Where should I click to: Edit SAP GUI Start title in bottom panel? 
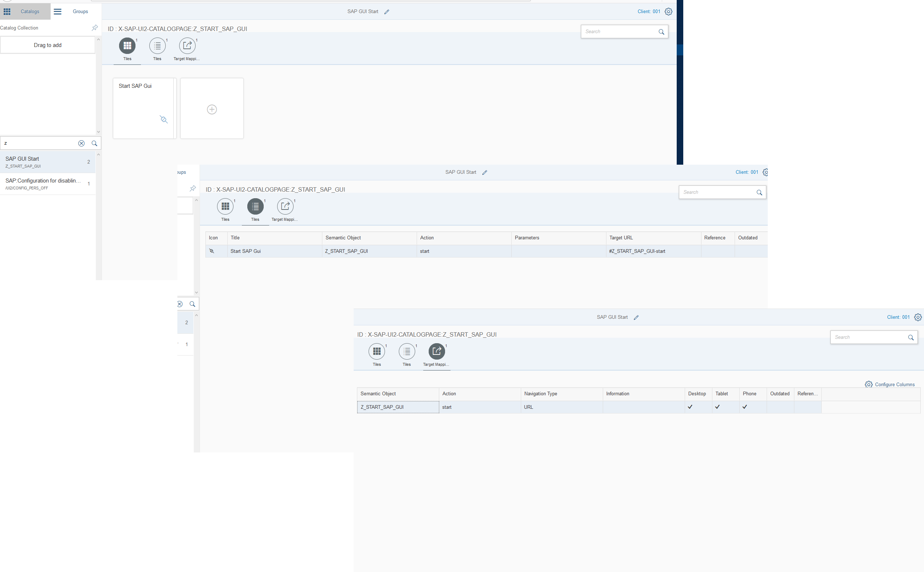click(x=636, y=318)
